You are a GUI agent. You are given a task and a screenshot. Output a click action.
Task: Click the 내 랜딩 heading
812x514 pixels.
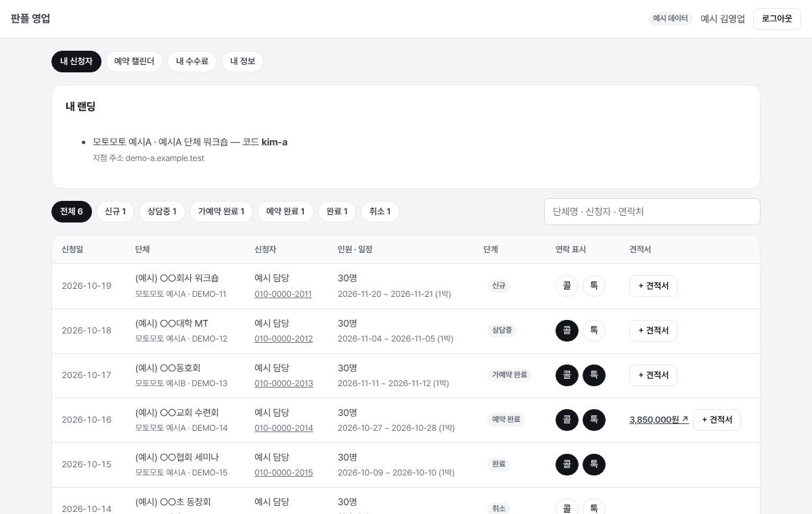81,106
